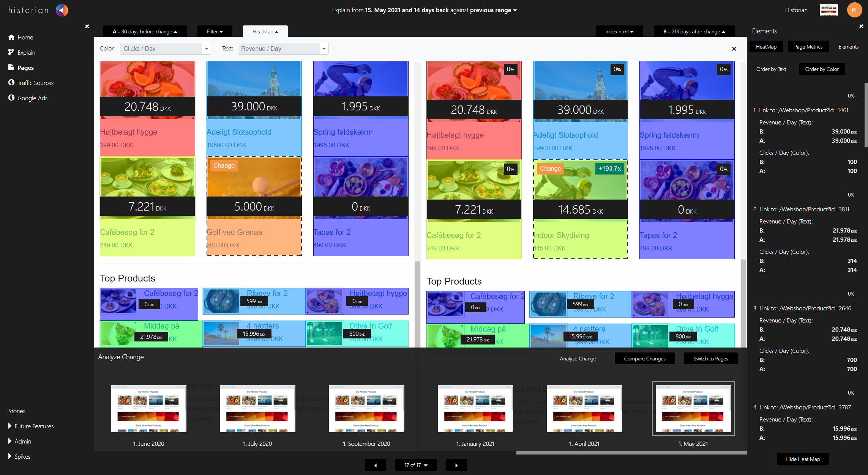Image resolution: width=868 pixels, height=475 pixels.
Task: Open the Pages sidebar item
Action: [x=21, y=68]
